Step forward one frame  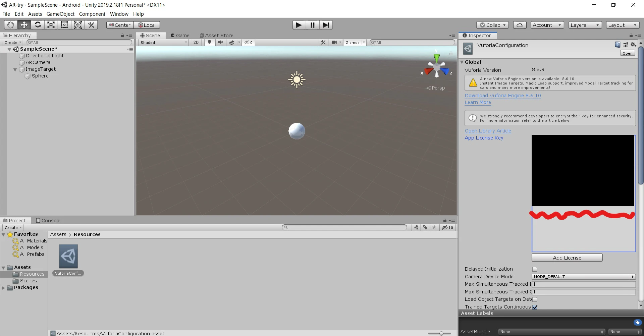[x=326, y=25]
